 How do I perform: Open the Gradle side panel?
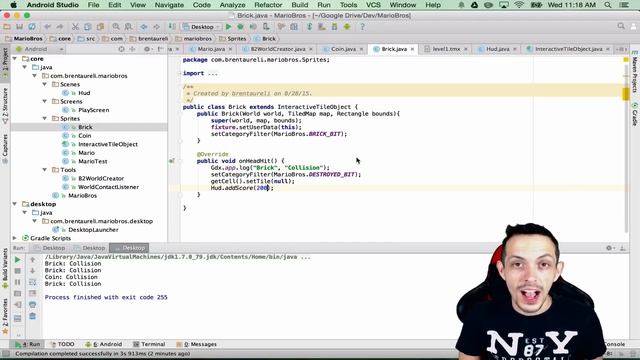[x=635, y=114]
